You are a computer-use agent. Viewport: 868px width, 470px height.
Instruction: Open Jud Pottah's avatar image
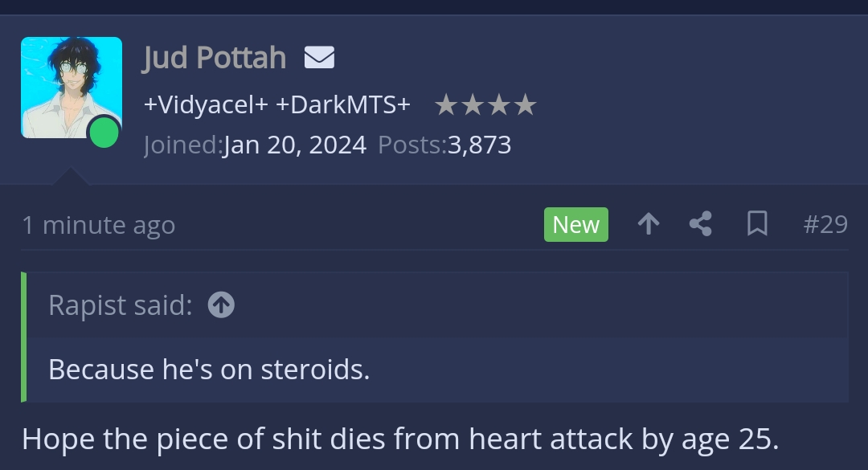coord(71,87)
